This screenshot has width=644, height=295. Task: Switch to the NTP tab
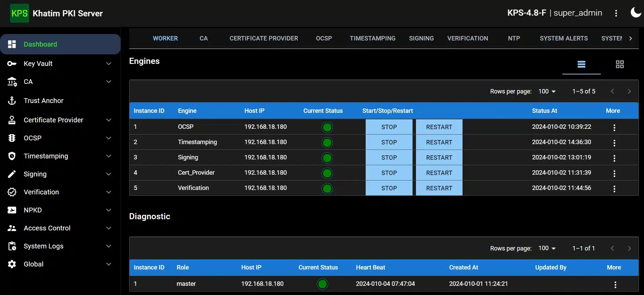514,38
